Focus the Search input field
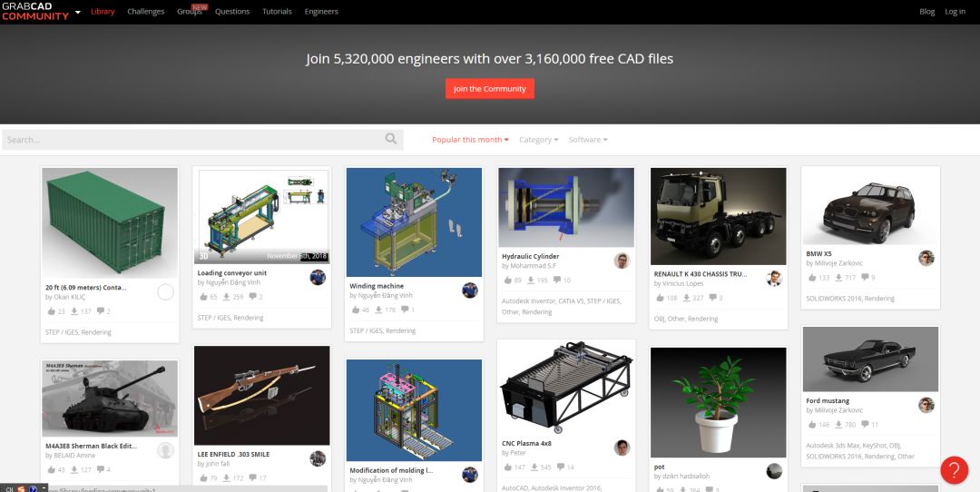980x492 pixels. point(202,140)
